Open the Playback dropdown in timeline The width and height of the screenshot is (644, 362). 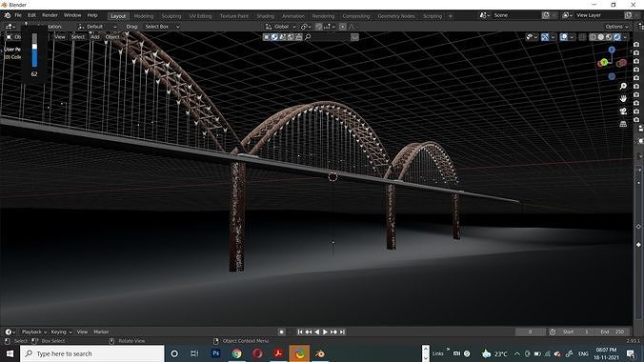click(x=34, y=332)
